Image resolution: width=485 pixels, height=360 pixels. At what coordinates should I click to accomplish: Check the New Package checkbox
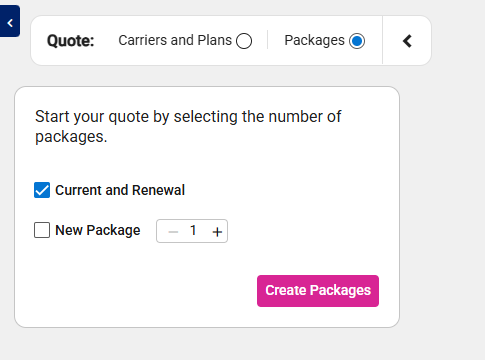pos(42,230)
